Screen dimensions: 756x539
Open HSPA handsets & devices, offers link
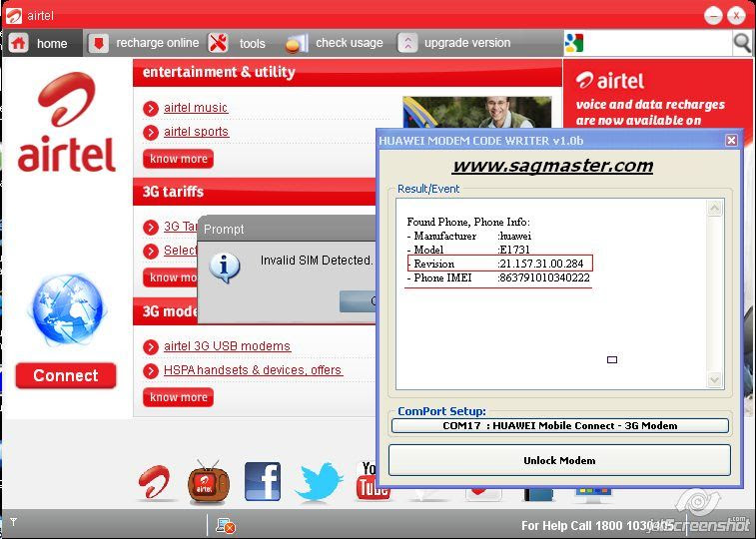[x=253, y=370]
